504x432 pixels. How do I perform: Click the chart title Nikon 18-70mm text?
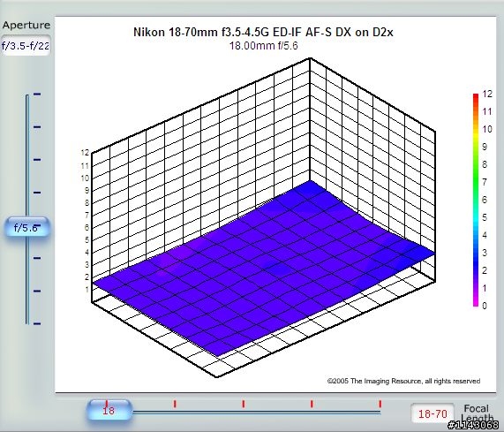[x=263, y=32]
